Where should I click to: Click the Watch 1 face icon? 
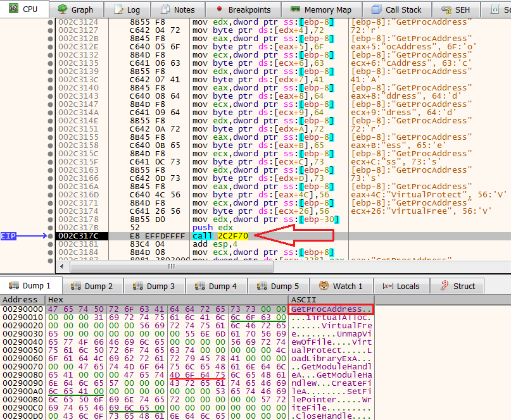[324, 285]
